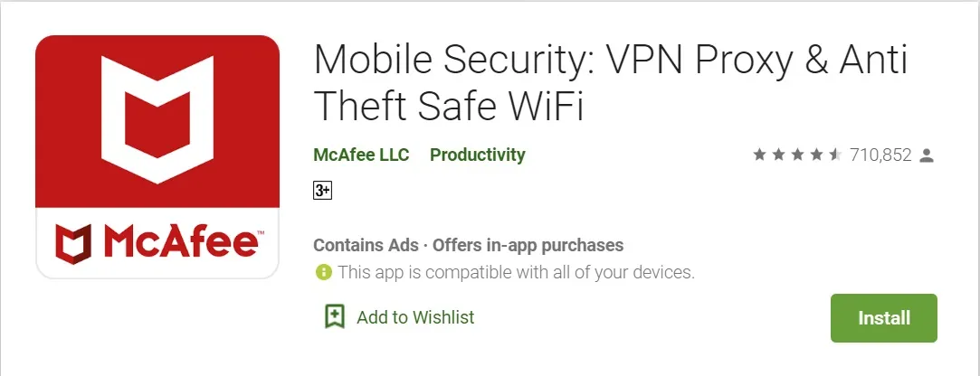Click the Add to Wishlist text
The image size is (980, 376).
click(415, 317)
